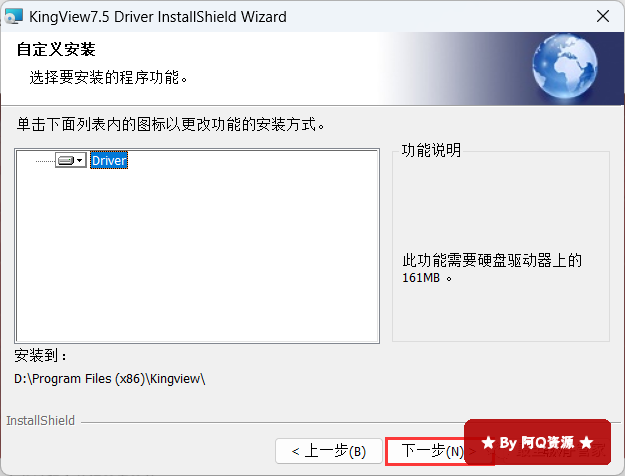Click the 安装到 label

coord(40,355)
